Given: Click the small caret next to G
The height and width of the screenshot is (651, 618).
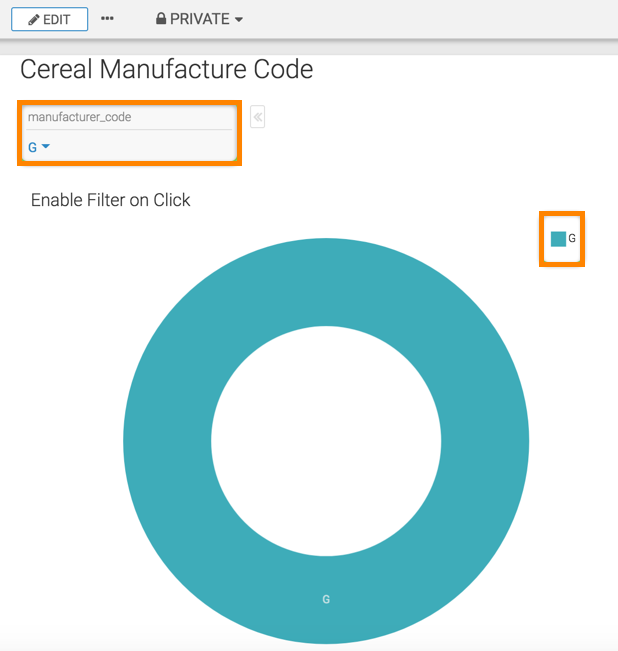Looking at the screenshot, I should pyautogui.click(x=46, y=147).
